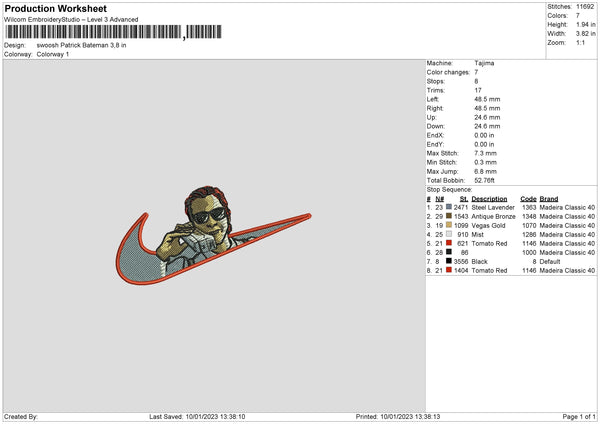The width and height of the screenshot is (600, 424).
Task: Click the Left margin label
Action: click(x=433, y=99)
